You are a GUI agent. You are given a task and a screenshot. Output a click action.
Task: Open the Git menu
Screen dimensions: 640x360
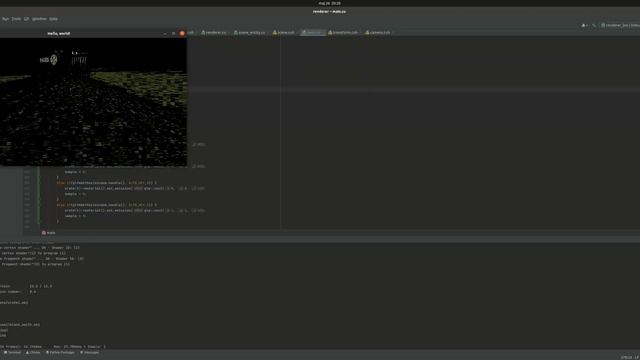tap(27, 19)
